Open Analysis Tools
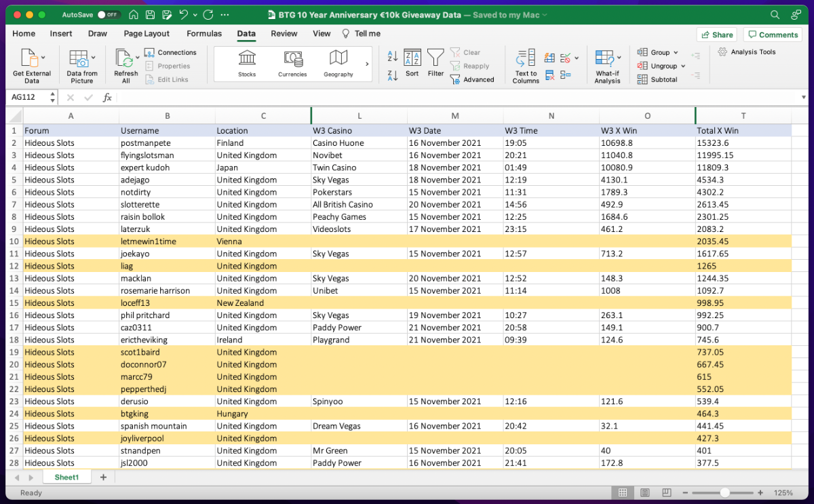The image size is (814, 504). 747,52
